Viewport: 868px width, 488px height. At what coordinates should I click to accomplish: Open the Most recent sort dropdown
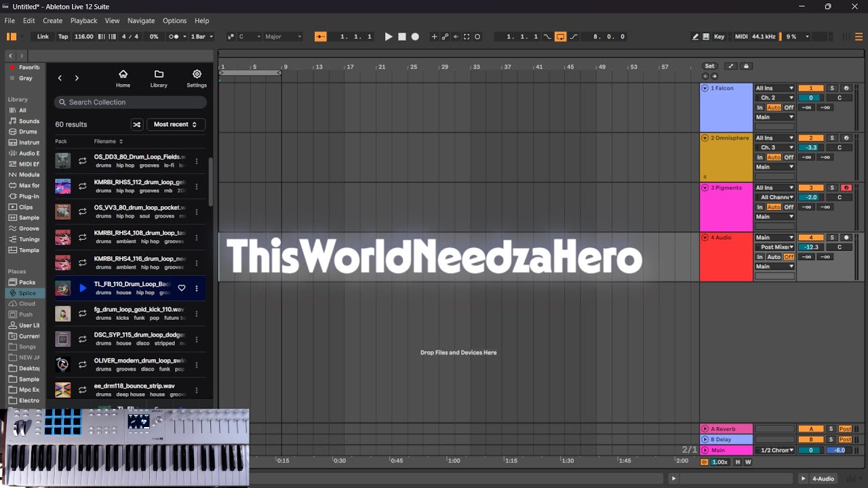click(x=176, y=125)
